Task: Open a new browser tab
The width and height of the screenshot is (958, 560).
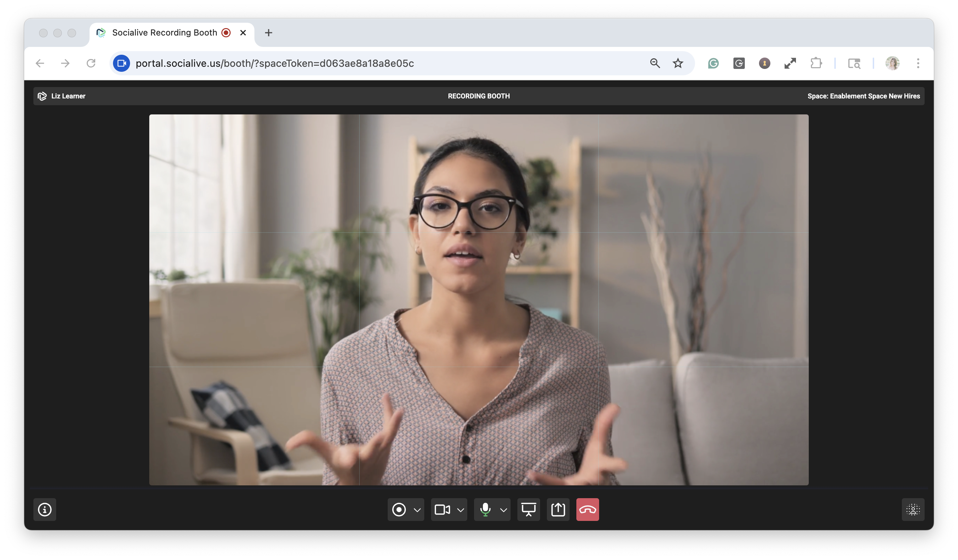Action: tap(268, 33)
